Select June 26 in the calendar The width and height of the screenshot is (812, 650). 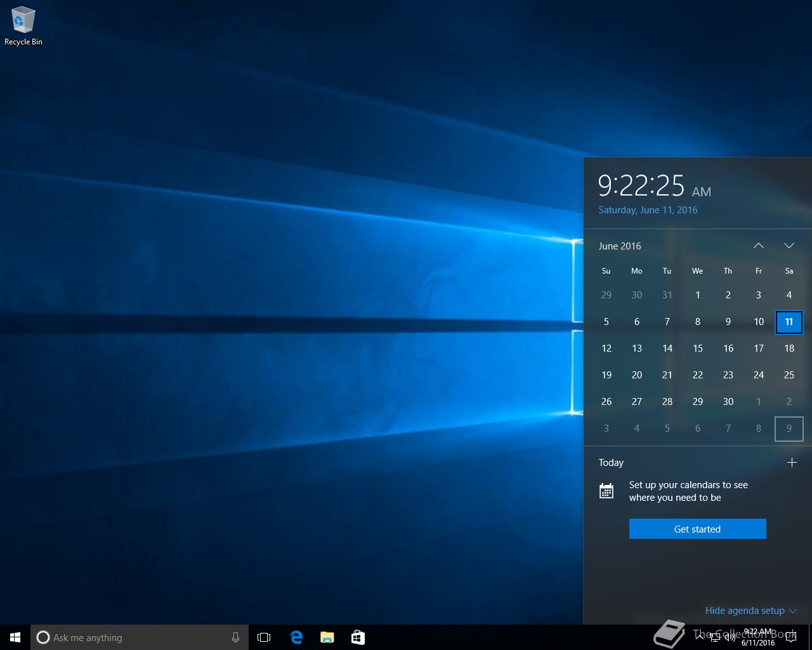(x=606, y=402)
